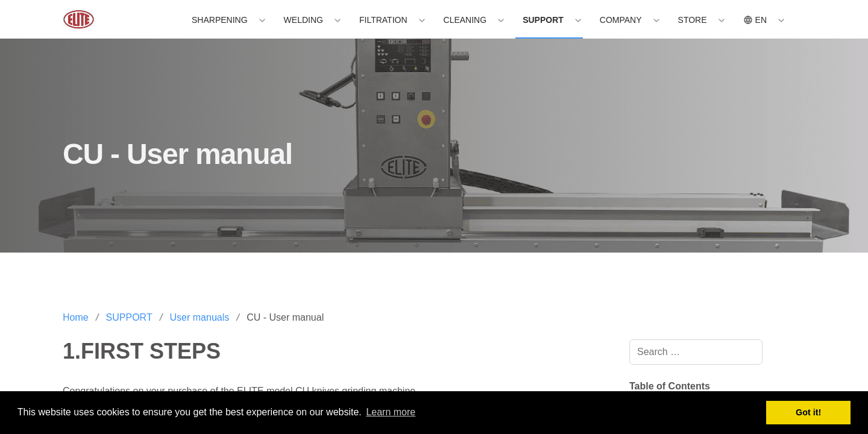Open the CLEANING menu
The height and width of the screenshot is (434, 868).
[465, 20]
